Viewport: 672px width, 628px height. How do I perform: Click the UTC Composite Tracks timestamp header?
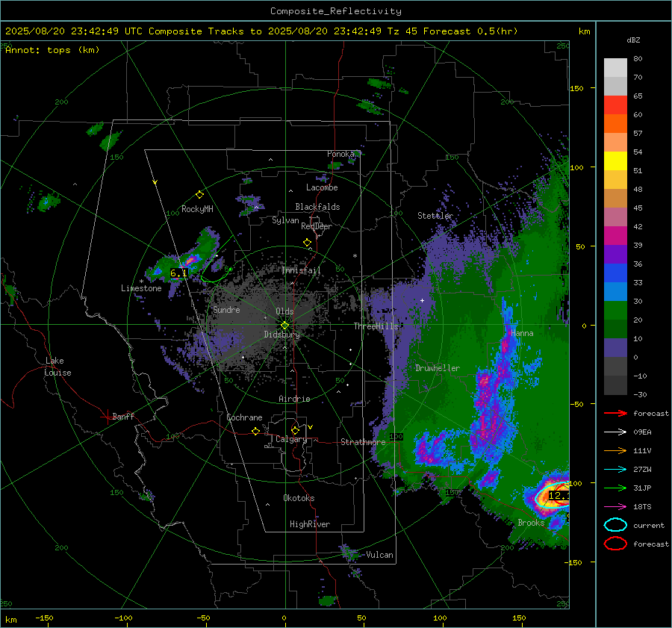261,31
